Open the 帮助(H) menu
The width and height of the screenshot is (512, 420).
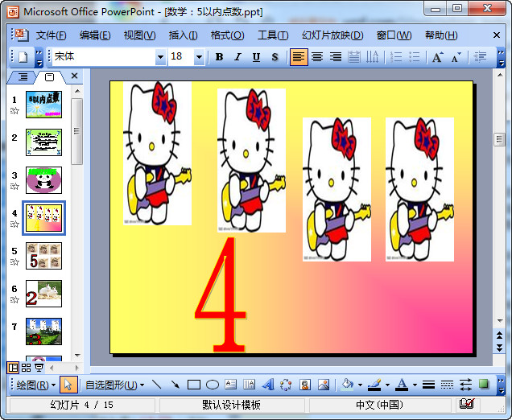click(441, 35)
